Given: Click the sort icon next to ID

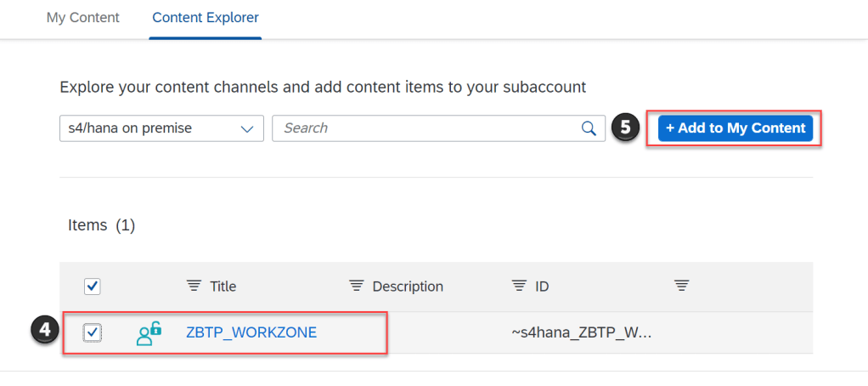Looking at the screenshot, I should pos(518,287).
